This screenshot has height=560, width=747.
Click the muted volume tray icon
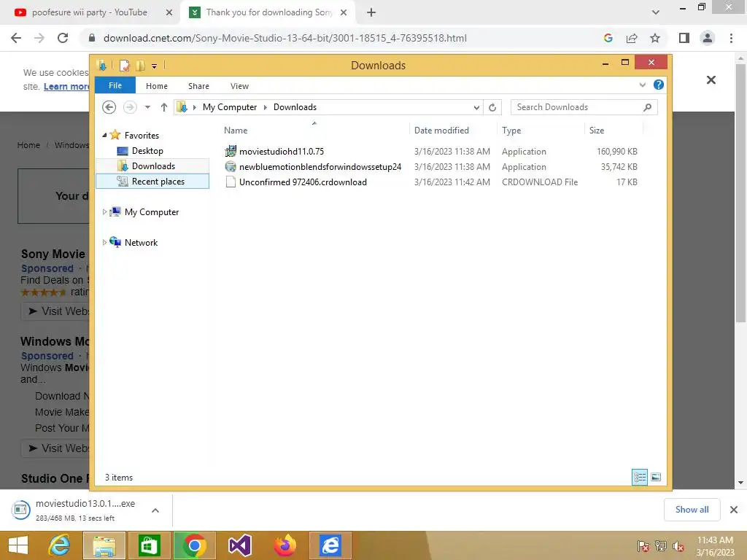coord(678,546)
